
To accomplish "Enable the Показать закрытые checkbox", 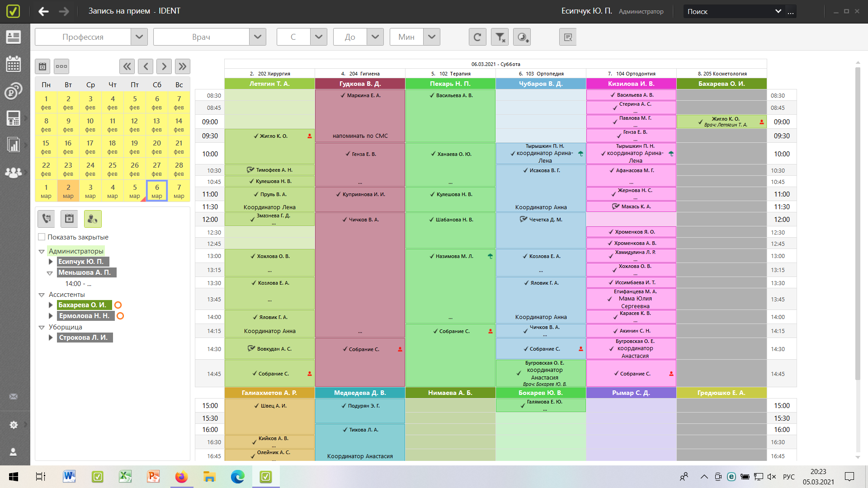I will [42, 237].
